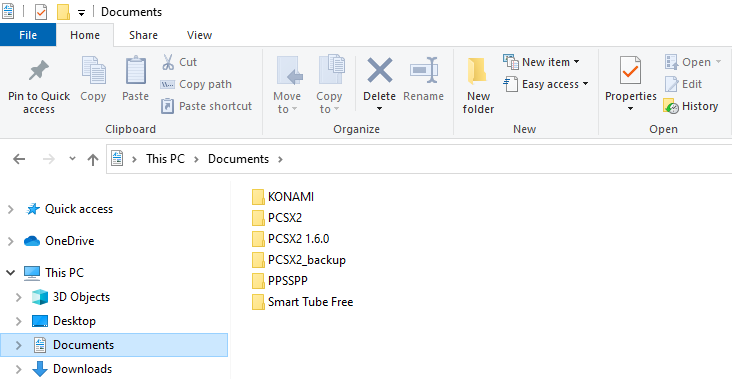
Task: Click the Paste clipboard icon
Action: click(x=136, y=70)
